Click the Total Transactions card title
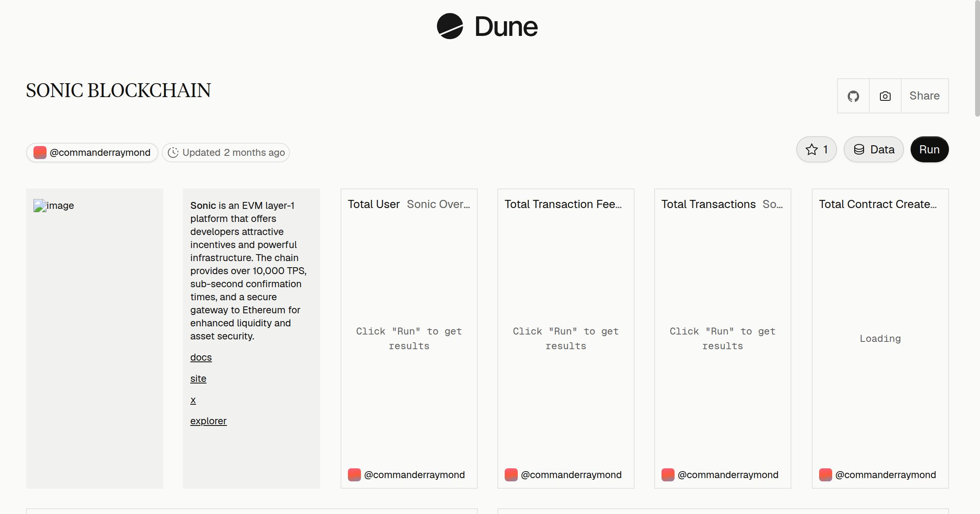The width and height of the screenshot is (980, 514). 708,204
